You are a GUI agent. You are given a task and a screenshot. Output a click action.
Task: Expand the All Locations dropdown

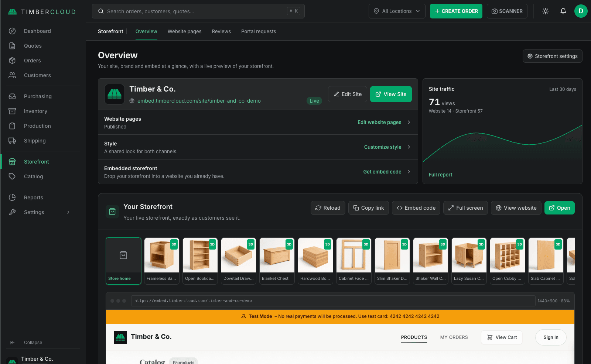click(397, 11)
